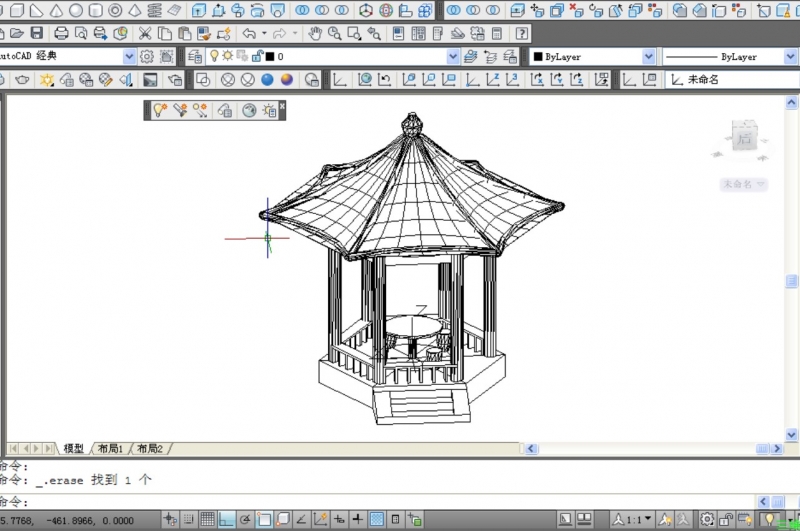Switch to the 模型 tab

tap(73, 448)
